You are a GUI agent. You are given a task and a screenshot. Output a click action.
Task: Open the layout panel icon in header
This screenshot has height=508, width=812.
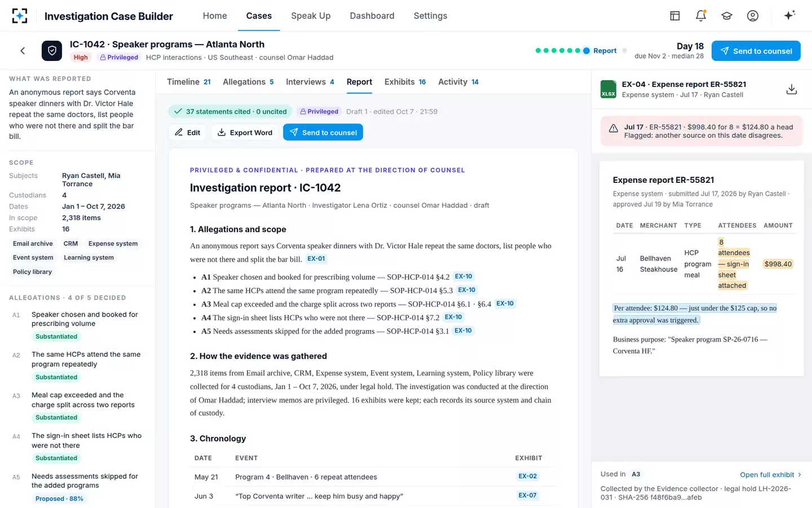click(675, 16)
